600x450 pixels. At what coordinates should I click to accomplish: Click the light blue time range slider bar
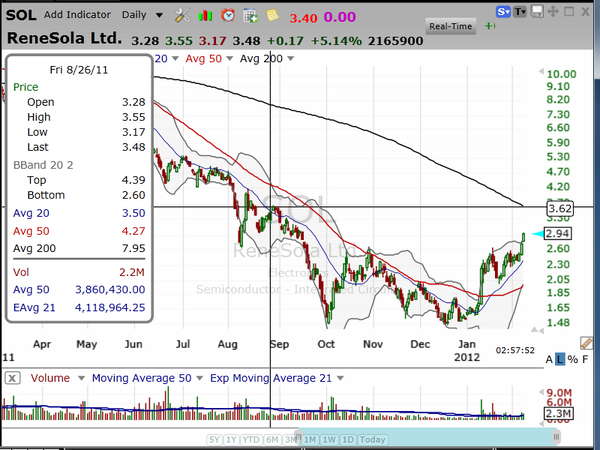coord(427,437)
